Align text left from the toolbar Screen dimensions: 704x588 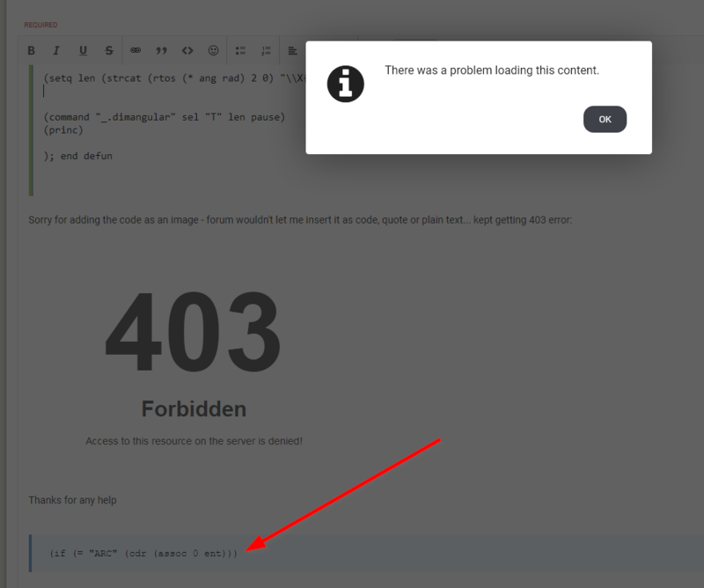click(x=293, y=51)
